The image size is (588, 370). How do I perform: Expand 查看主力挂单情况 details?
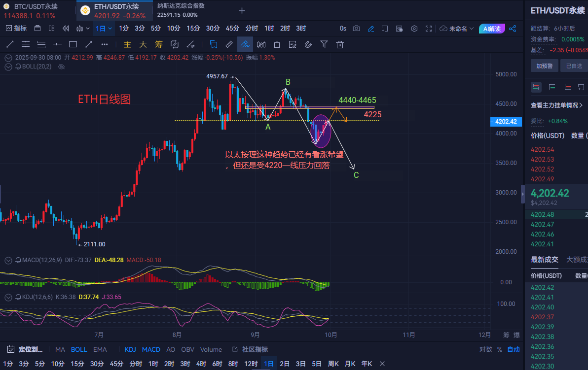click(x=557, y=105)
